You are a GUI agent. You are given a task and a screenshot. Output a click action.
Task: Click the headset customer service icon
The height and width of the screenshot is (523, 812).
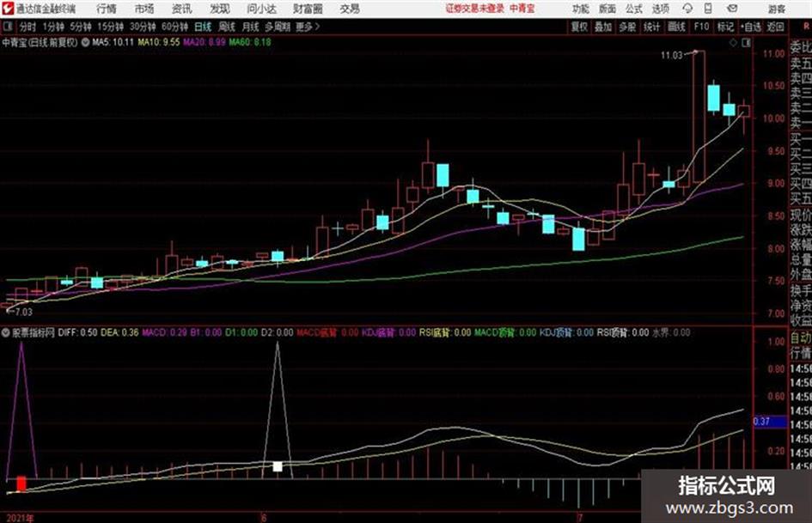point(687,9)
